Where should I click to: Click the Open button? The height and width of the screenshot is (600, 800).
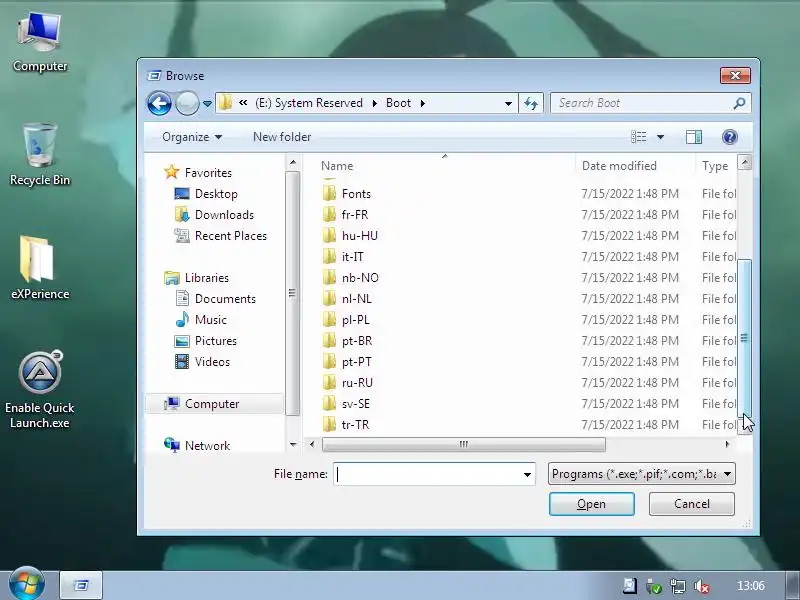click(x=591, y=504)
